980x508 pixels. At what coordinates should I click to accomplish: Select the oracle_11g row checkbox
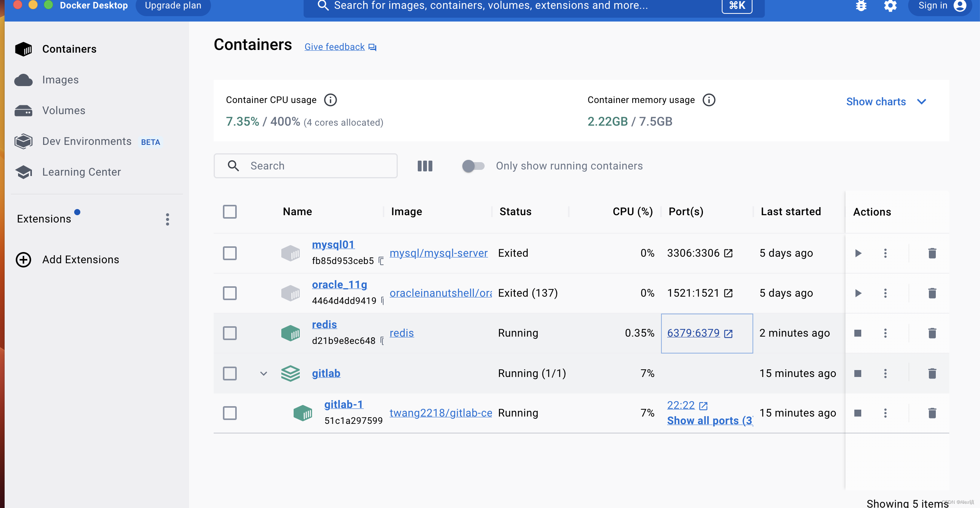point(230,293)
